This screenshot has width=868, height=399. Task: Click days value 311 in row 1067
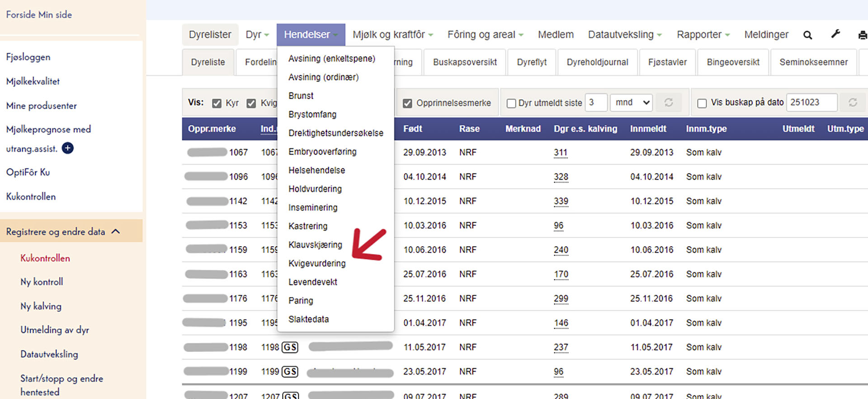tap(561, 153)
